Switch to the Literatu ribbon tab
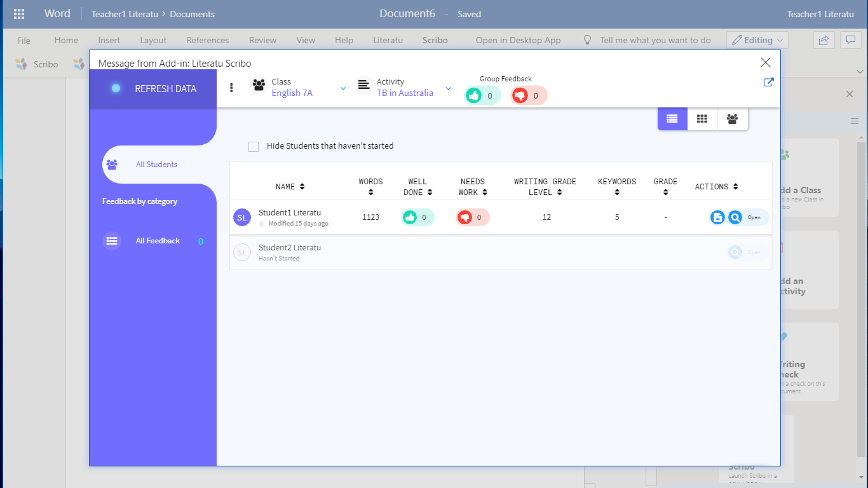The height and width of the screenshot is (488, 868). 388,40
